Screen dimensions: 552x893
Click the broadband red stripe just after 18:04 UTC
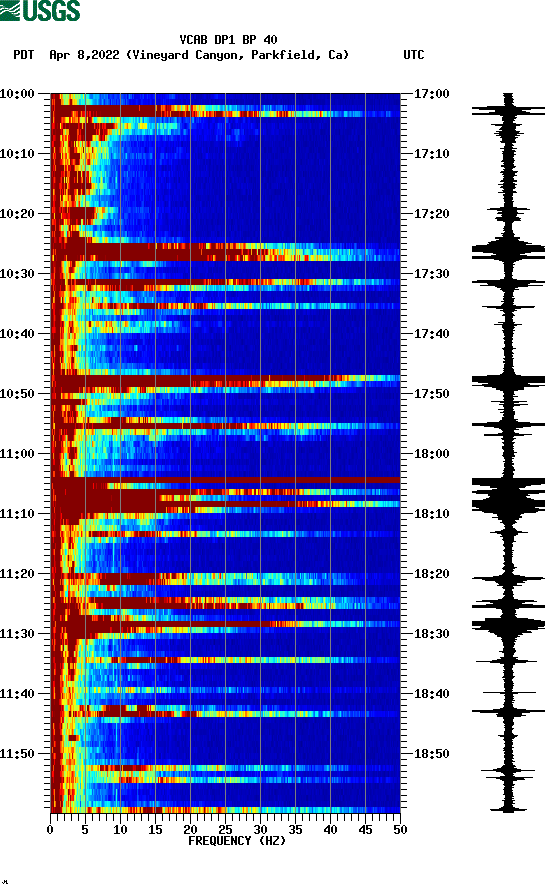pos(226,480)
